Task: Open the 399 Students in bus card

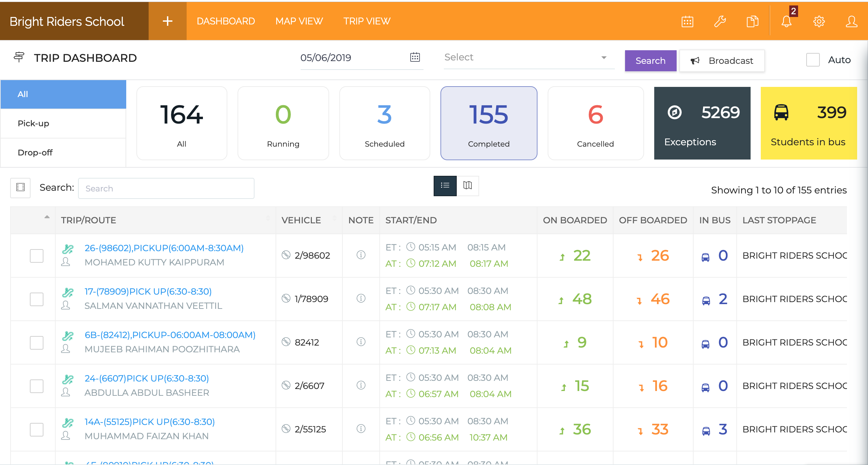Action: point(809,123)
